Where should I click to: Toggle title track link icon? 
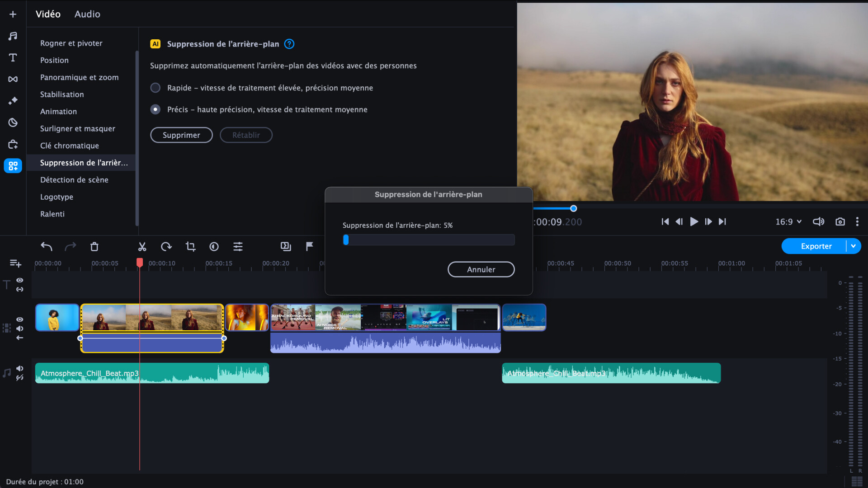(x=20, y=289)
